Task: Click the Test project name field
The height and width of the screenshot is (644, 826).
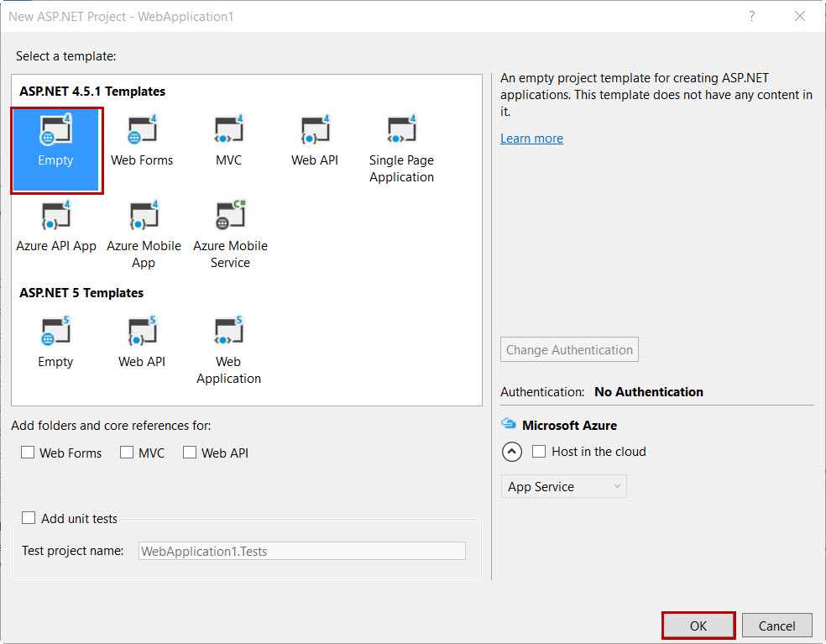Action: (x=302, y=551)
